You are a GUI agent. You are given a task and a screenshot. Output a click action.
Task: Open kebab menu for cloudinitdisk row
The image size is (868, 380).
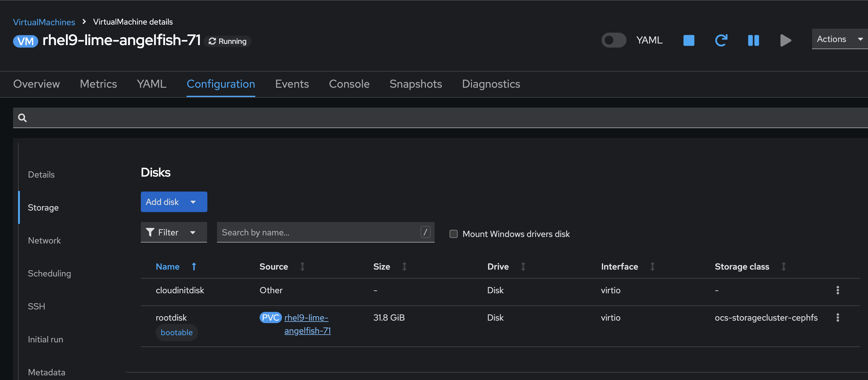[837, 290]
